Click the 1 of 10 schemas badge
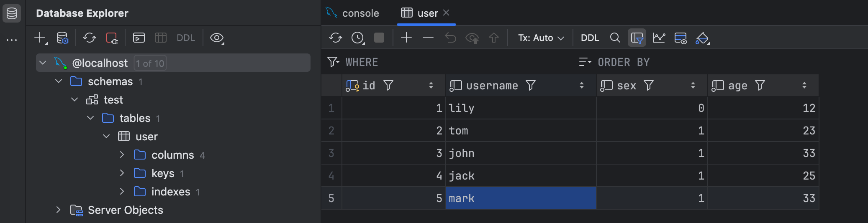868x223 pixels. tap(150, 63)
